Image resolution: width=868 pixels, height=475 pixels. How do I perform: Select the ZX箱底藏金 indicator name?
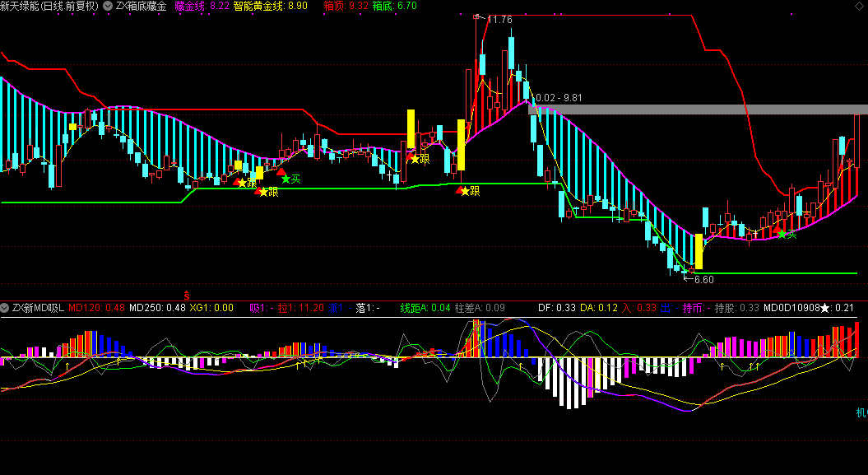coord(142,6)
